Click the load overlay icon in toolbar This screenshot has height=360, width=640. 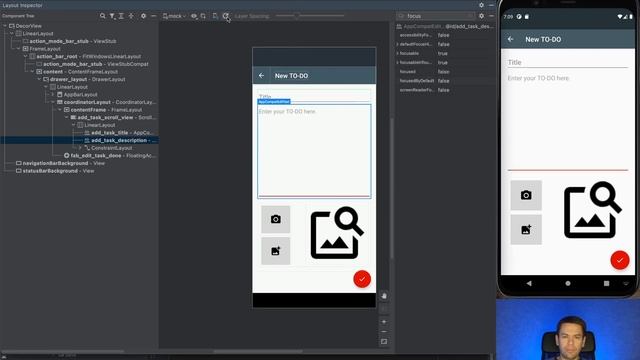coord(203,16)
